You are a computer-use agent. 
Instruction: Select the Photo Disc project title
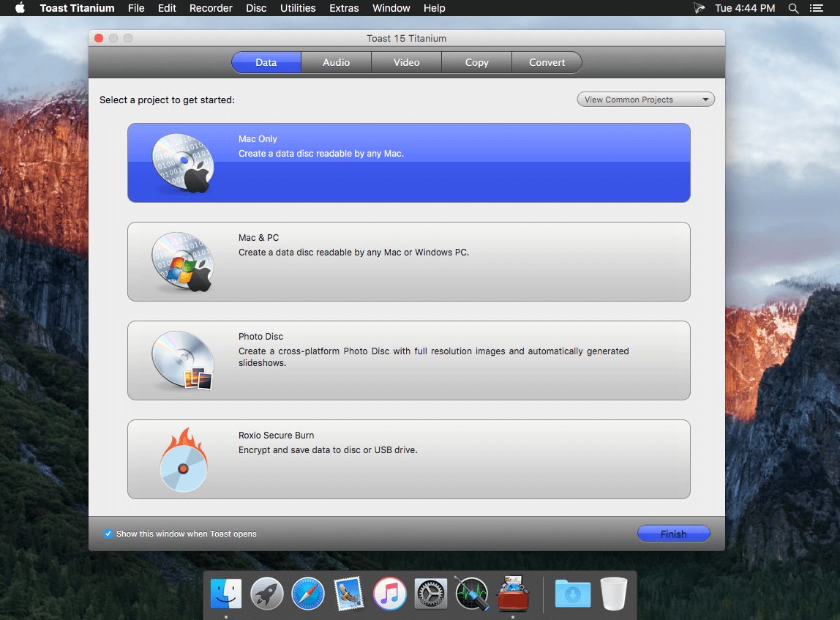(261, 337)
